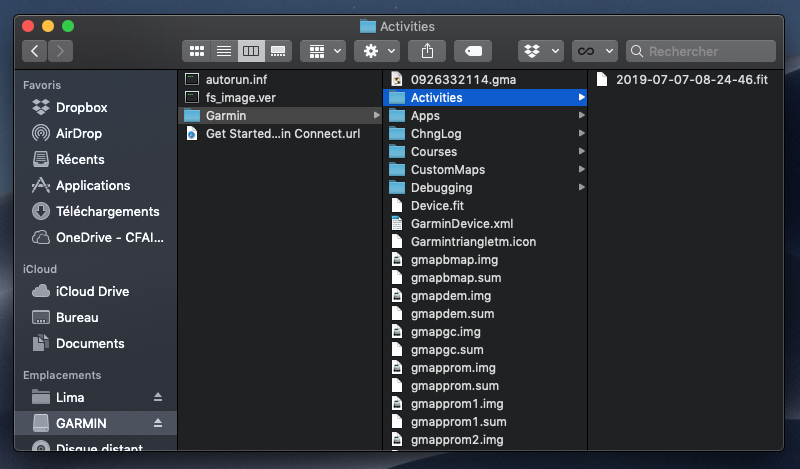800x469 pixels.
Task: Select the autorun.inf file
Action: coord(280,80)
